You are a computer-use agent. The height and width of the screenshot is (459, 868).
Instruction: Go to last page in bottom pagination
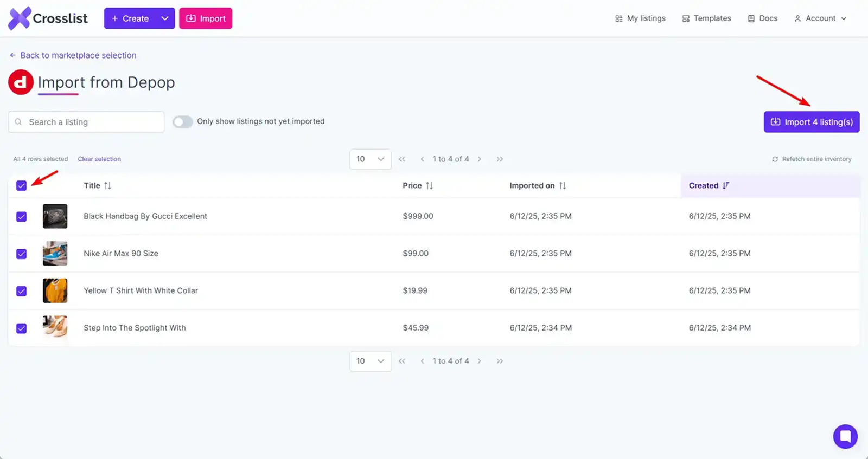500,361
